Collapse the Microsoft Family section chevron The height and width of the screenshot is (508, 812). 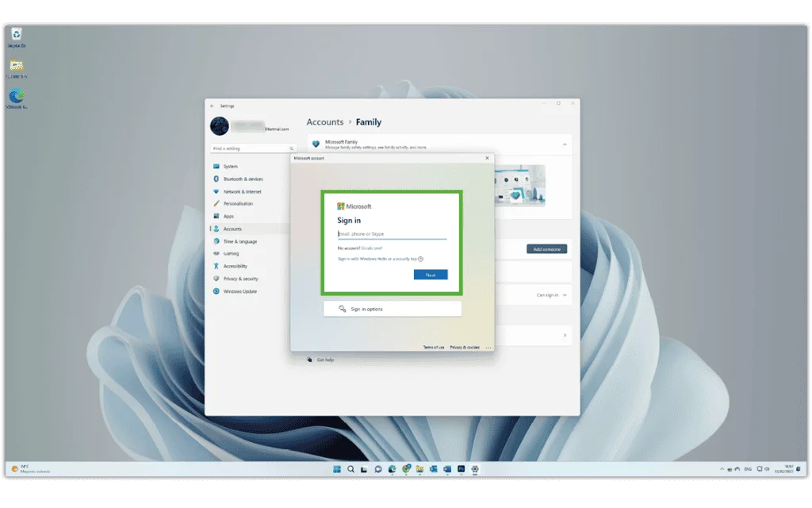(565, 144)
